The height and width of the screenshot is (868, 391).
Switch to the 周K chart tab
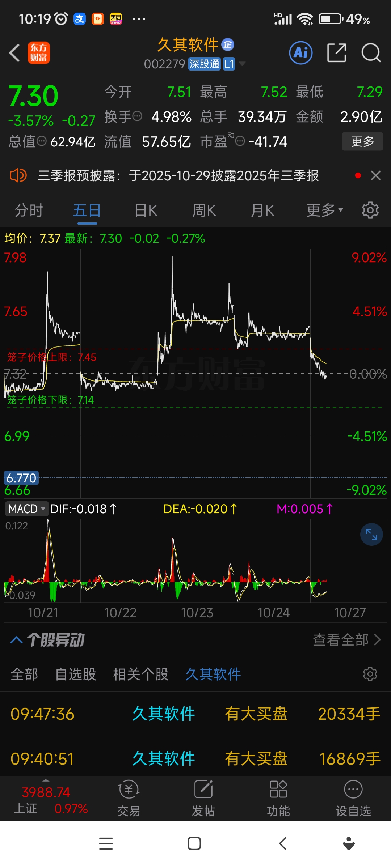point(204,210)
